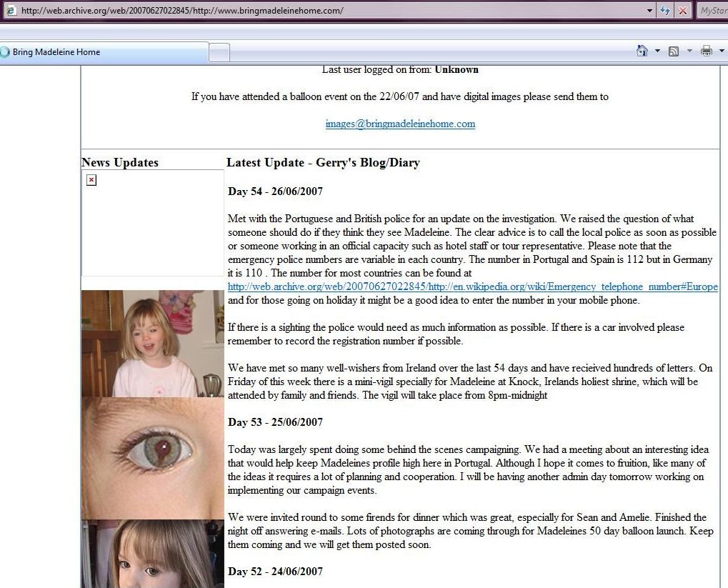The height and width of the screenshot is (588, 728).
Task: Click the top photo of the girl
Action: pos(152,343)
